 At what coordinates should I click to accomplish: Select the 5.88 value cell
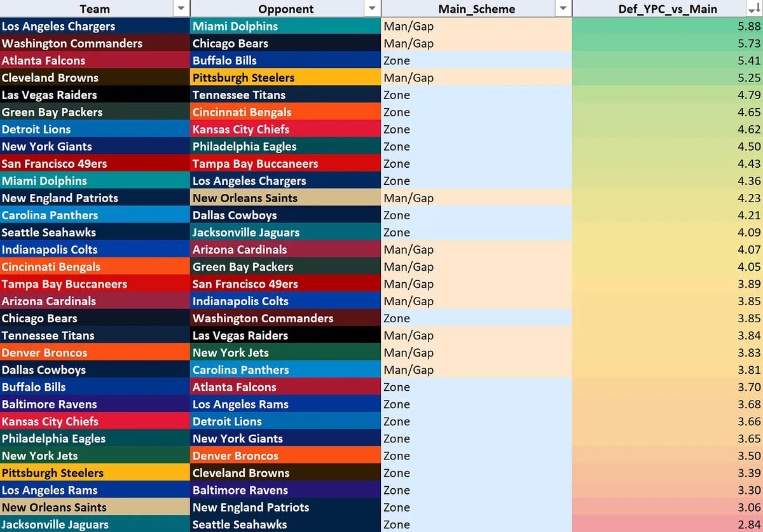tap(668, 27)
